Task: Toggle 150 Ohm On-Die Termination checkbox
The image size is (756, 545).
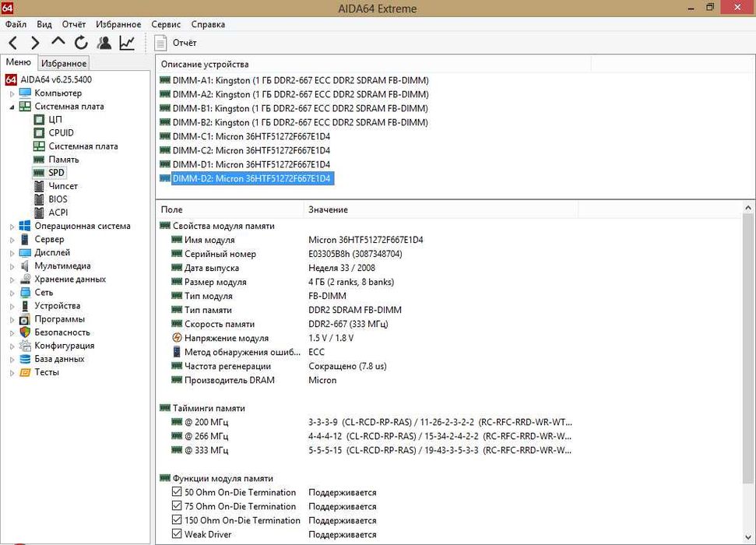Action: (x=177, y=520)
